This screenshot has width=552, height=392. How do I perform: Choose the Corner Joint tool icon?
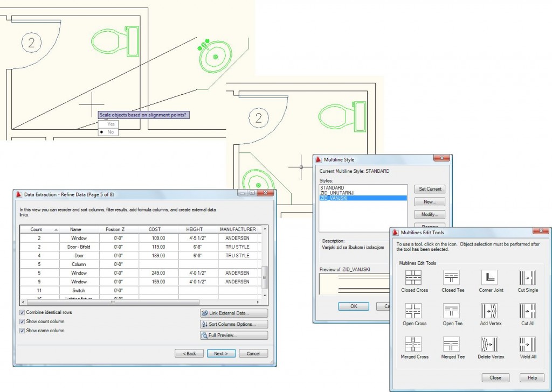(x=489, y=277)
